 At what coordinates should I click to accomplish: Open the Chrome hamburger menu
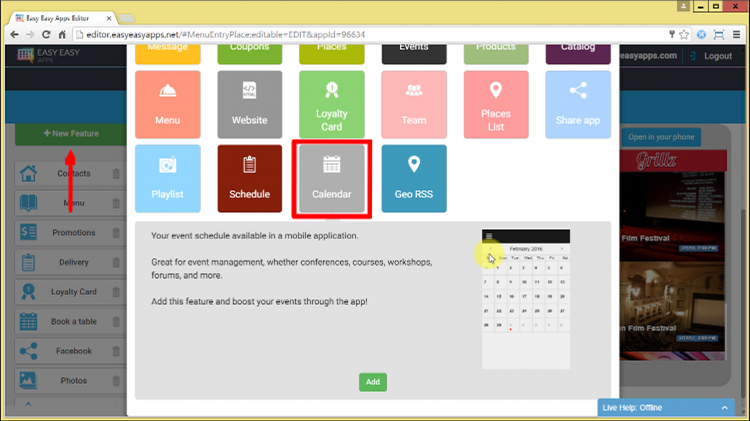coord(737,34)
